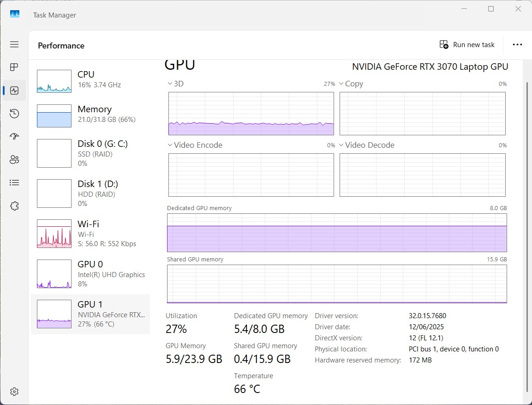Open the Video Encode graph dropdown
Screen dimensions: 532x405
pos(195,145)
